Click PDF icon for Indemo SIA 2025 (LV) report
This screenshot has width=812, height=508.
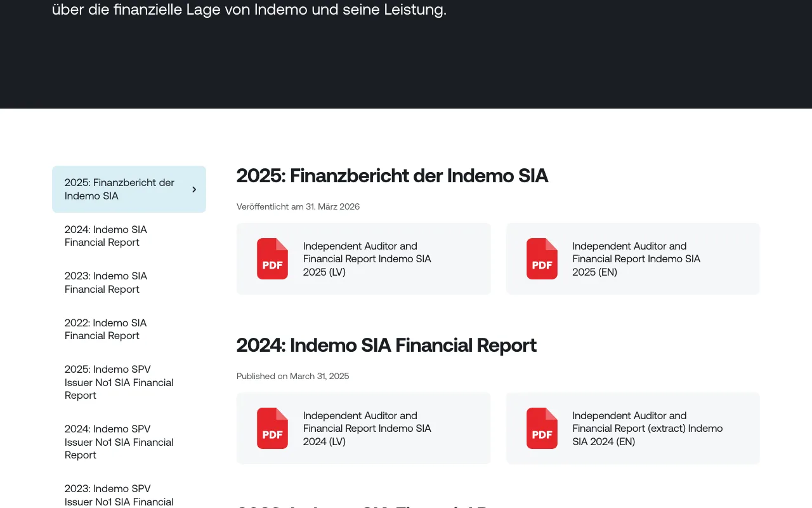272,258
